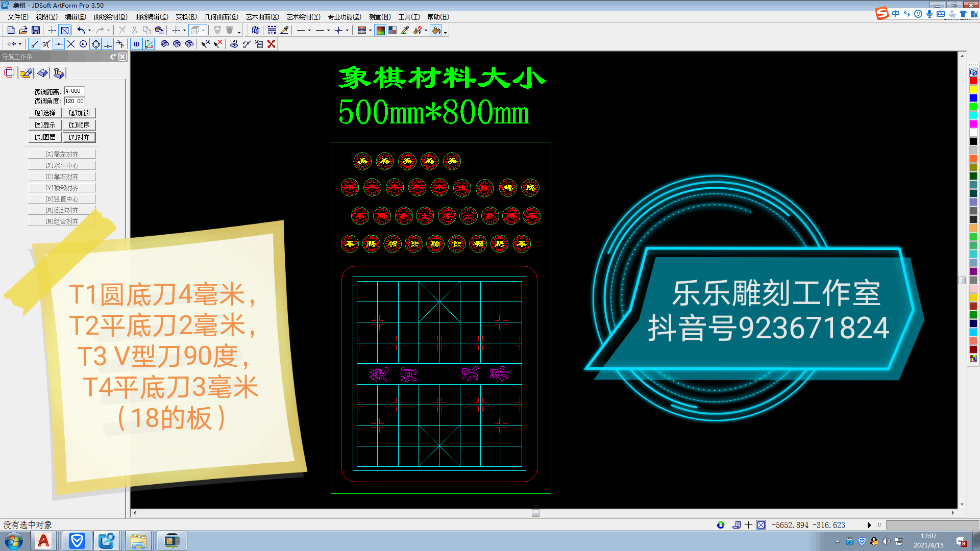
Task: Pick the red swatch in color palette
Action: point(973,81)
